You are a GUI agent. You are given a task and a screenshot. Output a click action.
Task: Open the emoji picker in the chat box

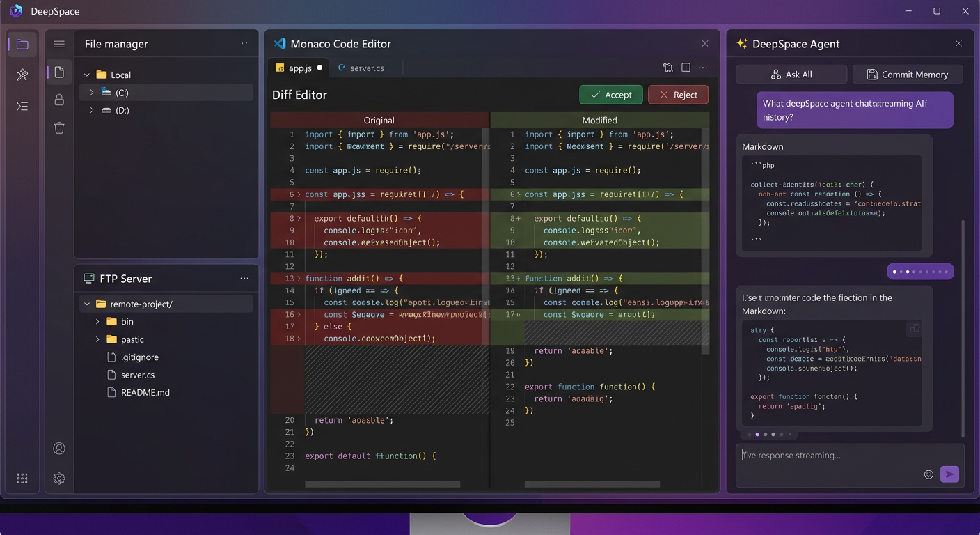tap(928, 474)
